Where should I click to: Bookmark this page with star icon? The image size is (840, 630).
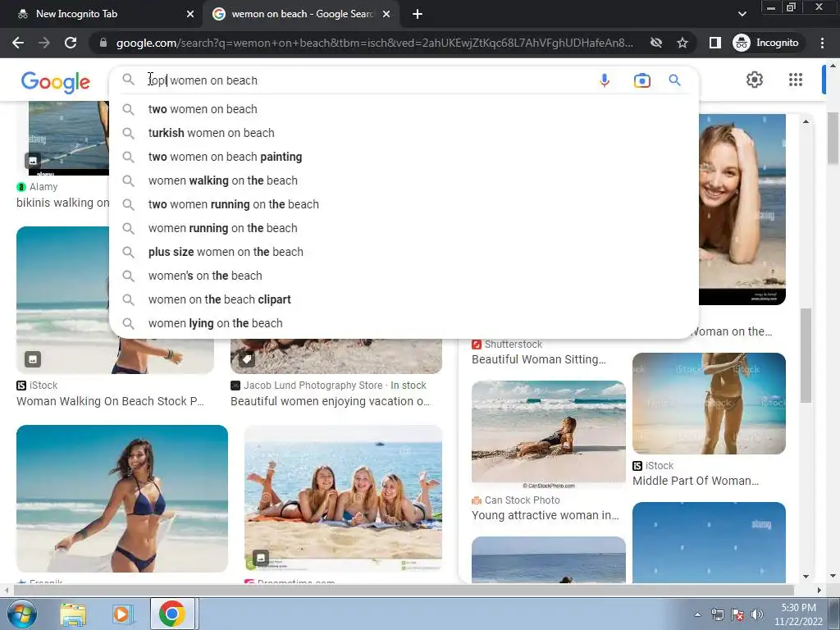coord(682,43)
